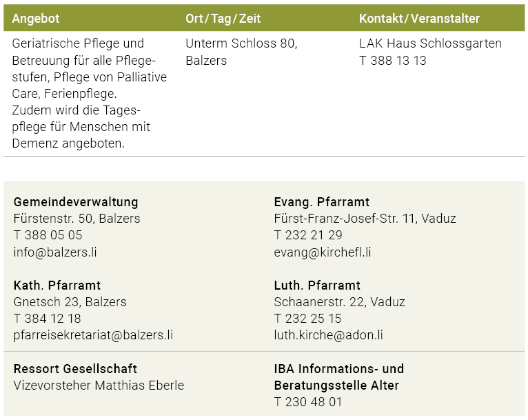
Task: Click the LAK Haus Schlossgarten contact name
Action: coord(430,43)
